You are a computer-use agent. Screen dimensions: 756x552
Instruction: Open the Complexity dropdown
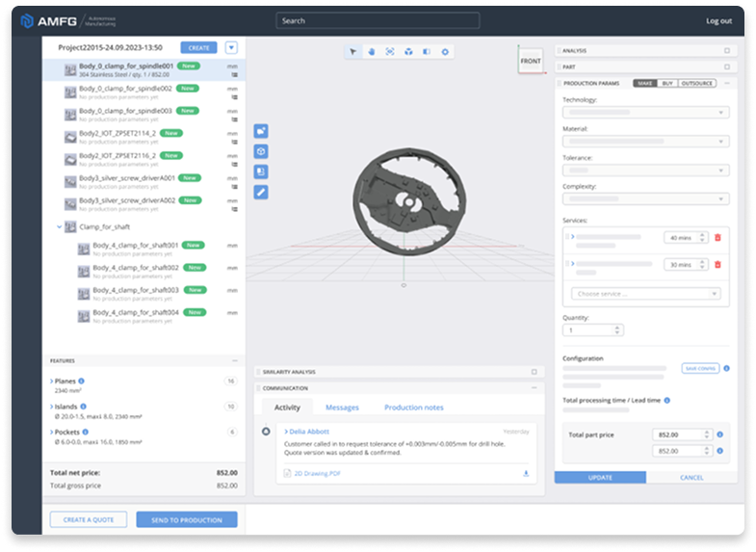(x=645, y=198)
